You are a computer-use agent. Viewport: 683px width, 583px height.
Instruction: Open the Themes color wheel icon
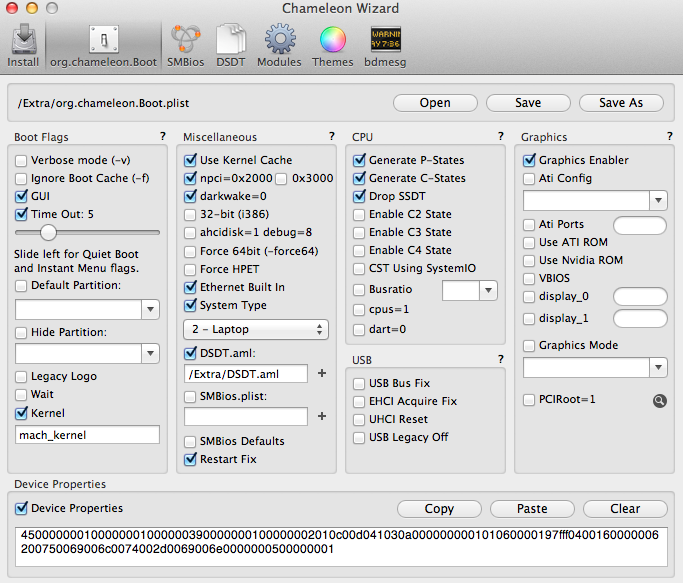(x=332, y=45)
